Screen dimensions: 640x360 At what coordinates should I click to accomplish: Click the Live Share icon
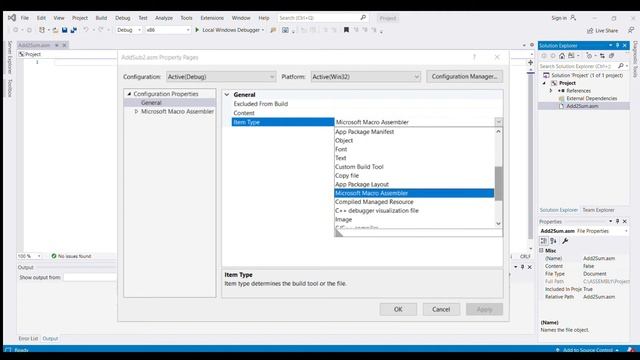click(x=590, y=31)
